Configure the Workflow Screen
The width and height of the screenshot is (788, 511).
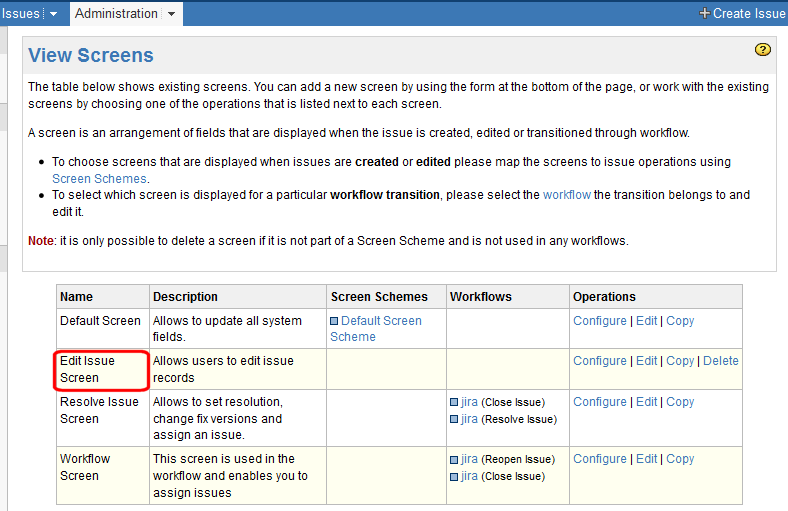[x=599, y=459]
